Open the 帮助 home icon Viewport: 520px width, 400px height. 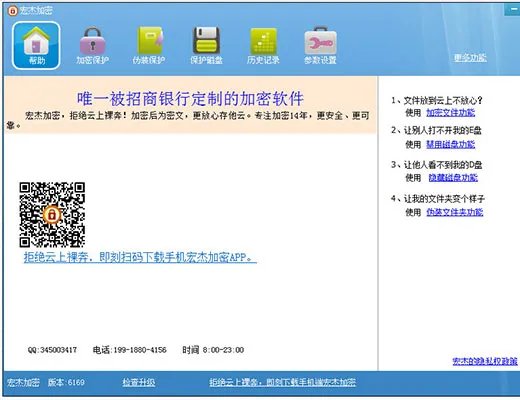36,45
